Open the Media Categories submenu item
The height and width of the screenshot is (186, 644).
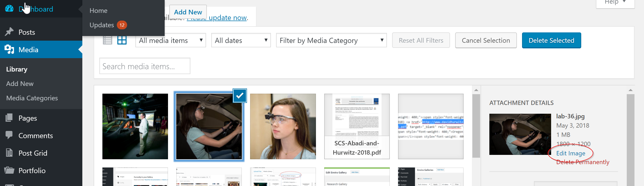[x=32, y=98]
